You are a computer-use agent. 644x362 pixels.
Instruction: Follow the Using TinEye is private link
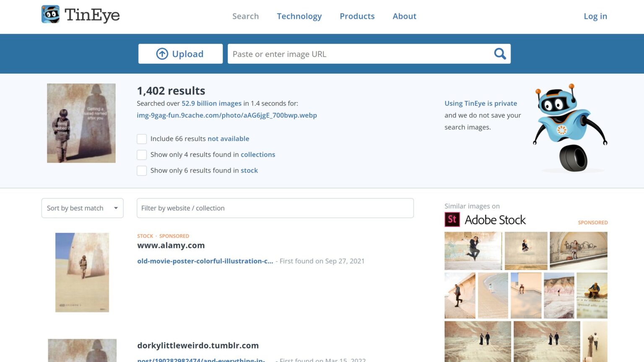(480, 103)
